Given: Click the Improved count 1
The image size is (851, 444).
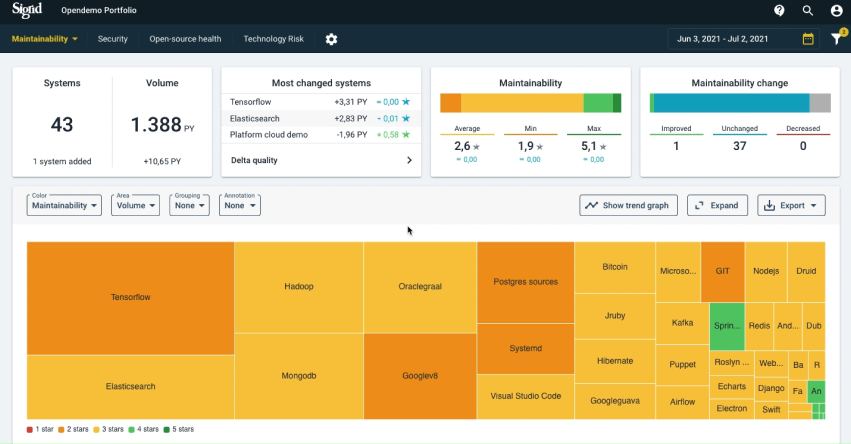Looking at the screenshot, I should [676, 146].
